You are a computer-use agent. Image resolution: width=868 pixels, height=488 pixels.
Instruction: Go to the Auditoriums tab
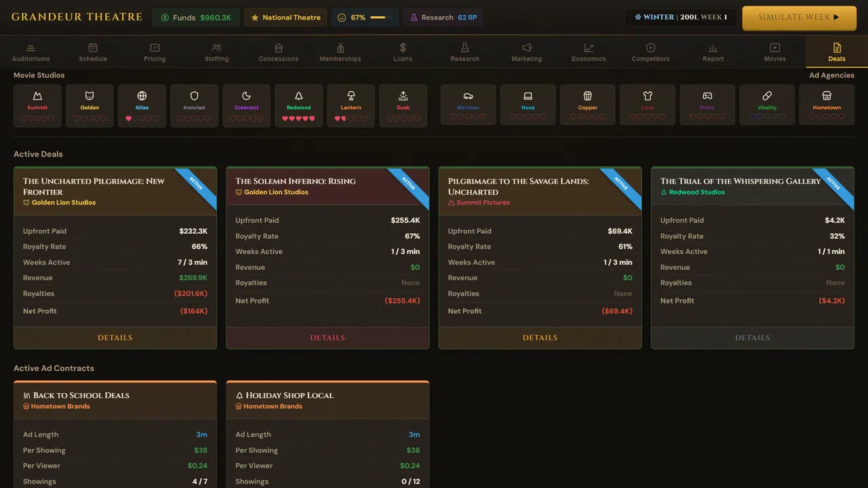(31, 52)
